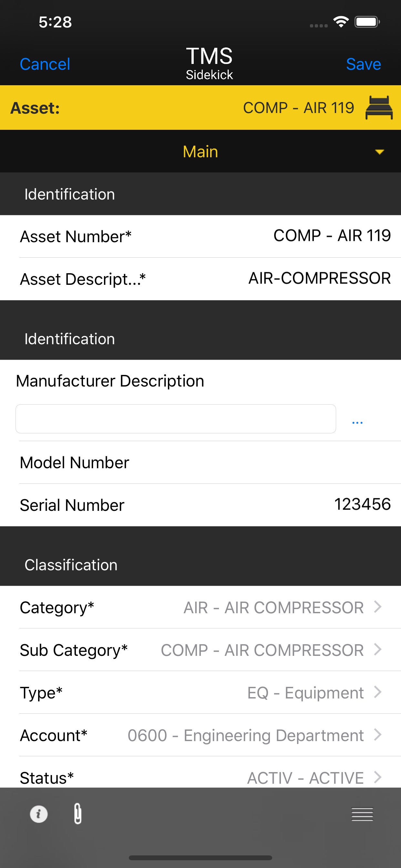
Task: Expand the Main section dropdown arrow
Action: coord(379,152)
